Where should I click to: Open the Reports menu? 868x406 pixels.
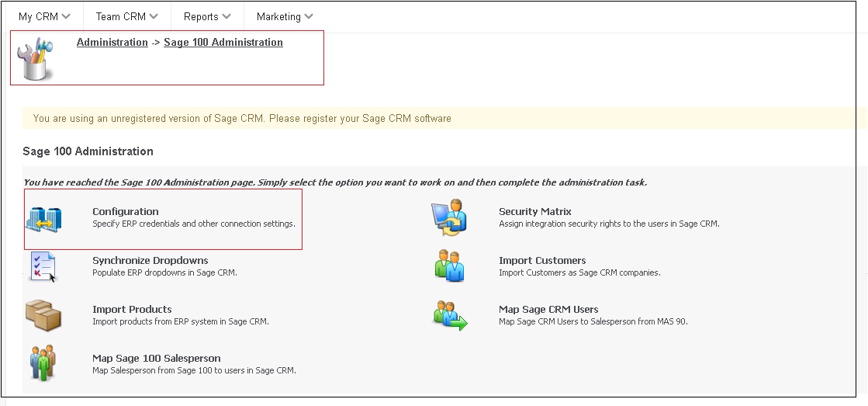pos(207,16)
